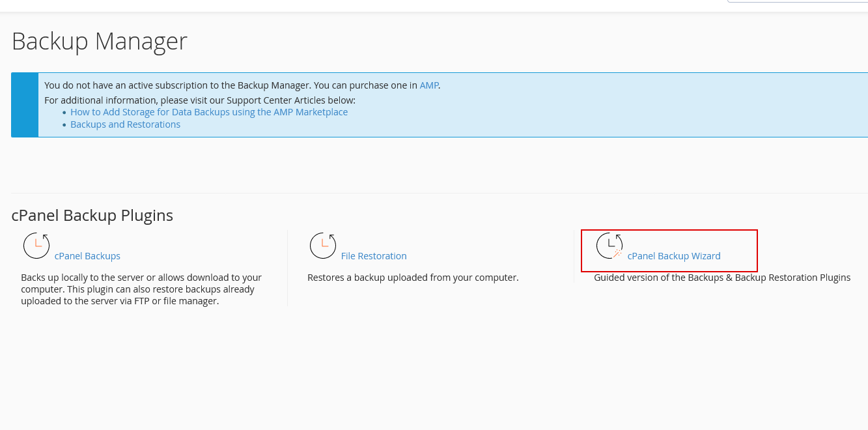Visit the Backups and Restorations article
Screen dimensions: 868x430
(x=125, y=124)
